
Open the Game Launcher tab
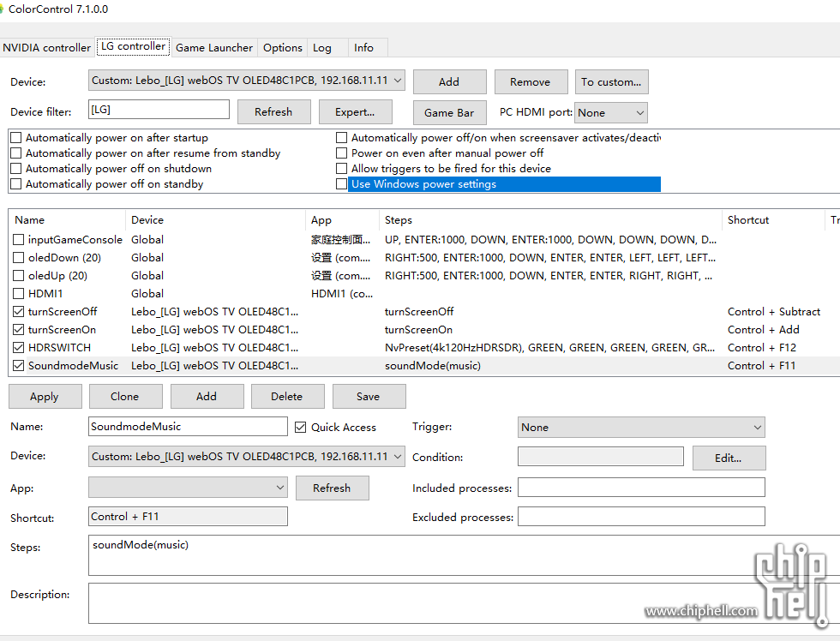[214, 48]
